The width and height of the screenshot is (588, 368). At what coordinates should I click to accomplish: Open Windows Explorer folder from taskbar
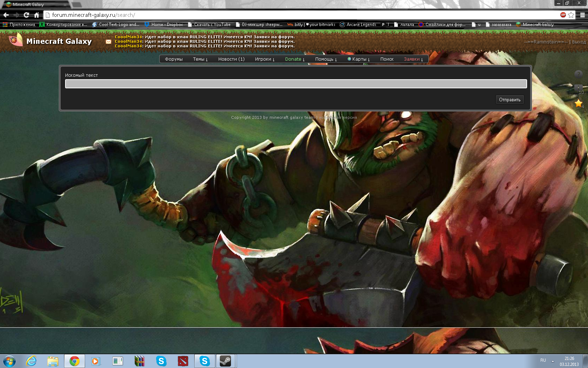pyautogui.click(x=53, y=361)
